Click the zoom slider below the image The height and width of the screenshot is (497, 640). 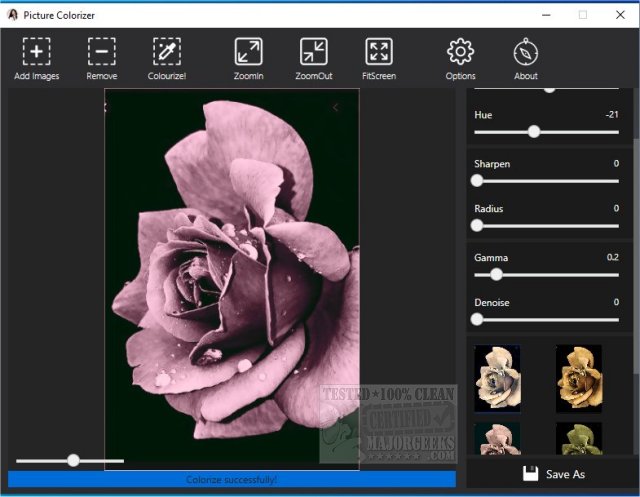point(73,460)
